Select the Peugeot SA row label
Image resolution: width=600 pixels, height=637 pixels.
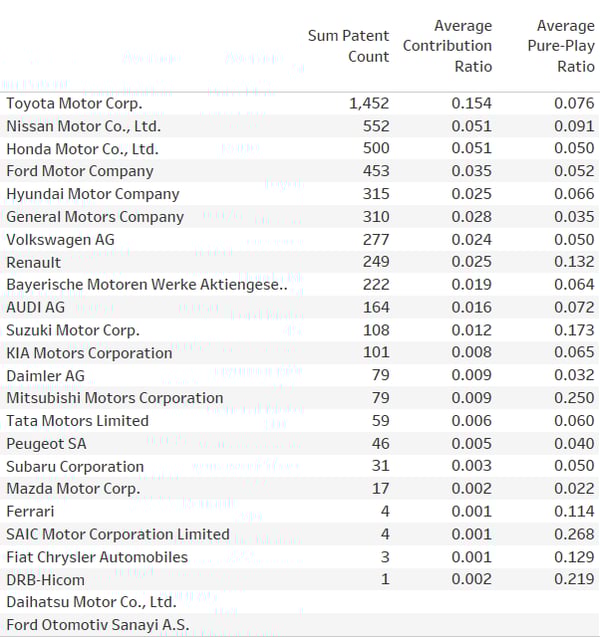pyautogui.click(x=46, y=443)
